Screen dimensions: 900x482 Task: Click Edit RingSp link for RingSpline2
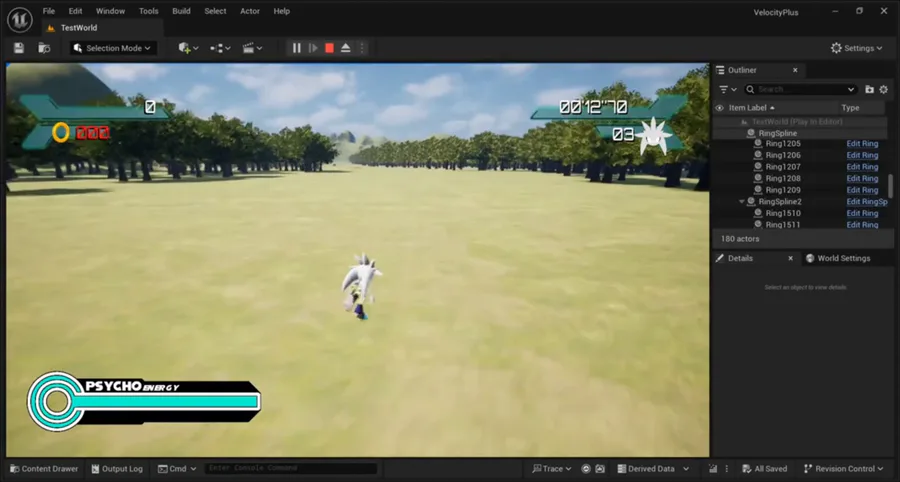coord(867,201)
